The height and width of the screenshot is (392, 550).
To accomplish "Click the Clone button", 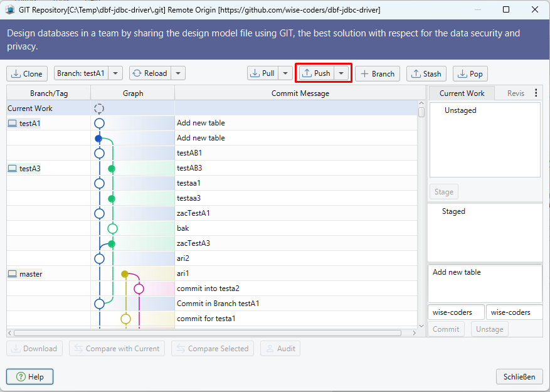I will pos(27,74).
